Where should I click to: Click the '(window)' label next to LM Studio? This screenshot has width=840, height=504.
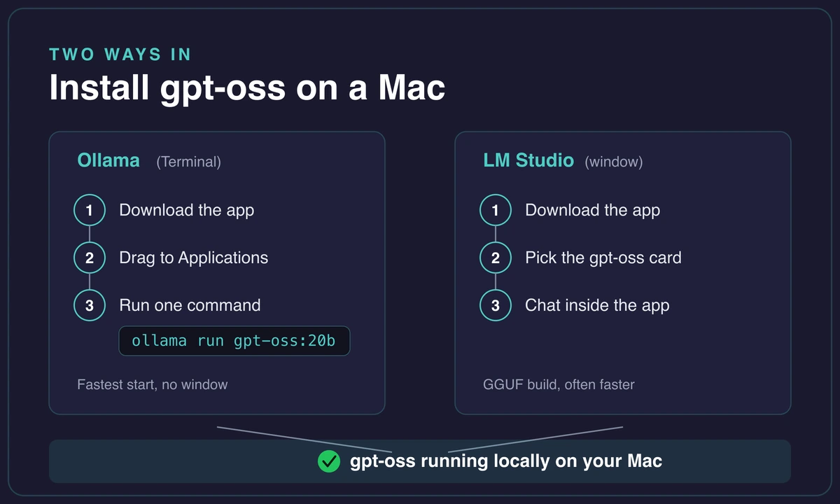coord(614,162)
